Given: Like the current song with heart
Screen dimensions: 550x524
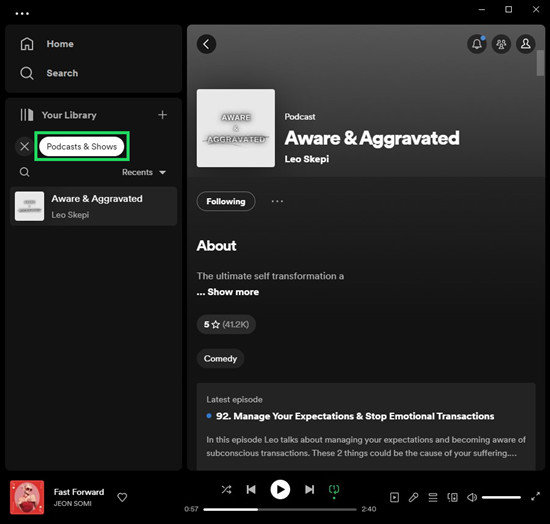Looking at the screenshot, I should coord(122,497).
